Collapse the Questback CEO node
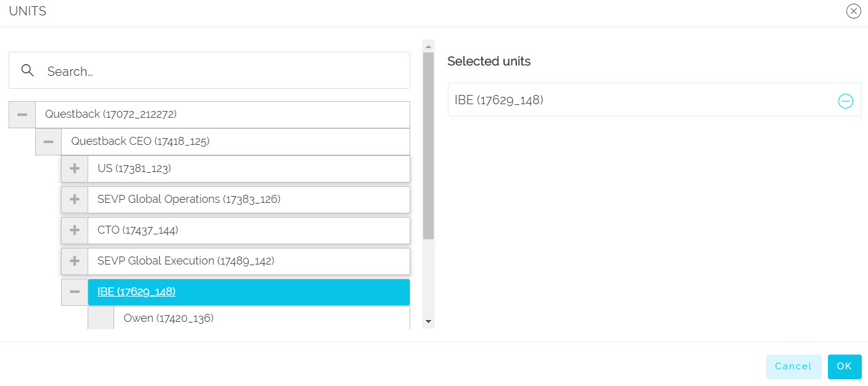 [x=49, y=142]
